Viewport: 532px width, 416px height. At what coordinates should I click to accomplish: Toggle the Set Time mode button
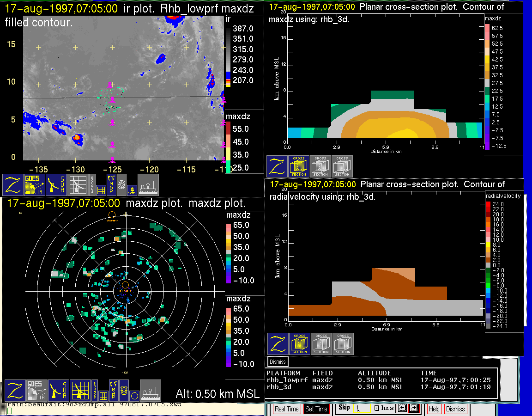(316, 409)
